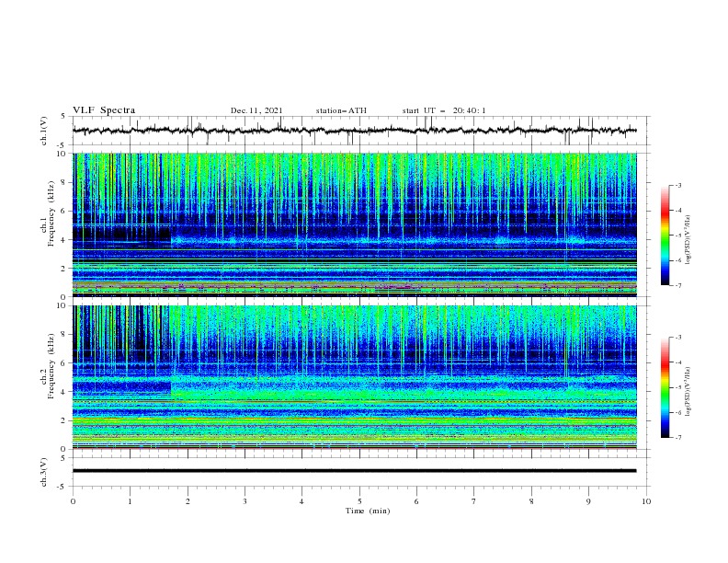Click the "start UT = 20:40: 1" text
Screen dimensions: 728x563
(x=444, y=110)
